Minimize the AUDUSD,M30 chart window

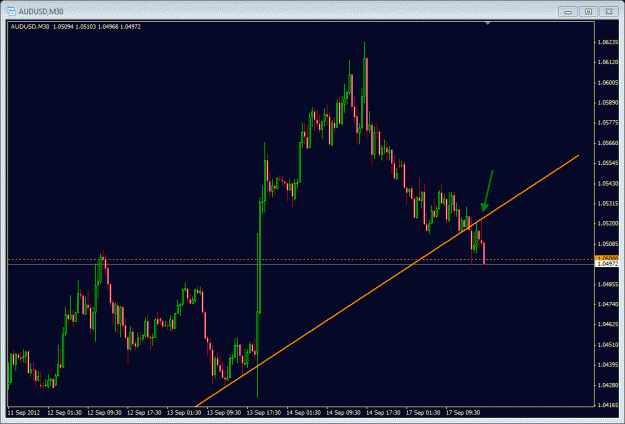pyautogui.click(x=568, y=12)
